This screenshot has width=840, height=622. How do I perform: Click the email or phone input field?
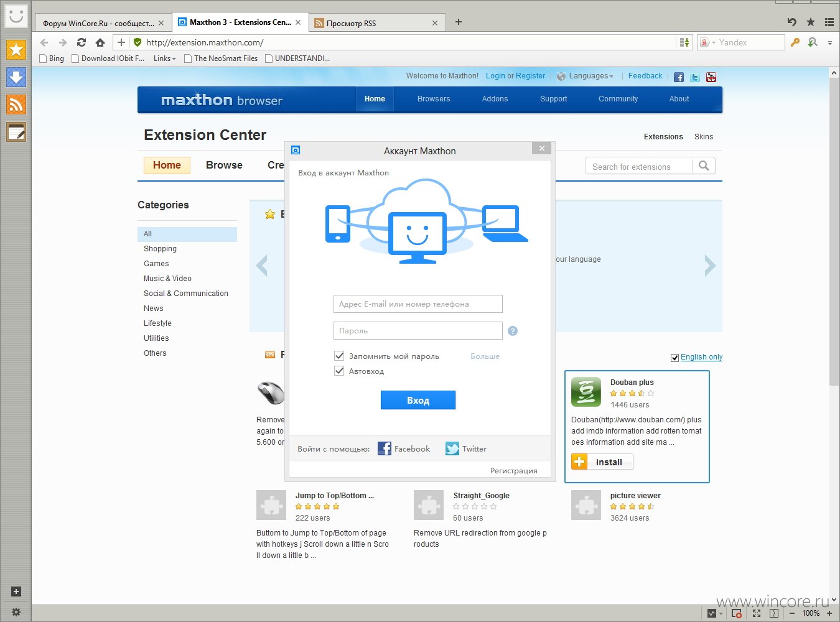pyautogui.click(x=418, y=304)
